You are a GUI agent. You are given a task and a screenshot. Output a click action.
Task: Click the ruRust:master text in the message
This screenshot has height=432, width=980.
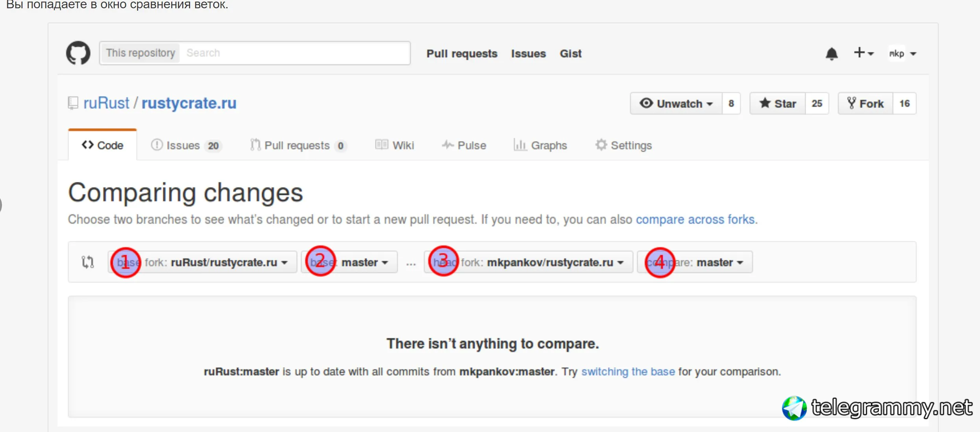tap(241, 371)
